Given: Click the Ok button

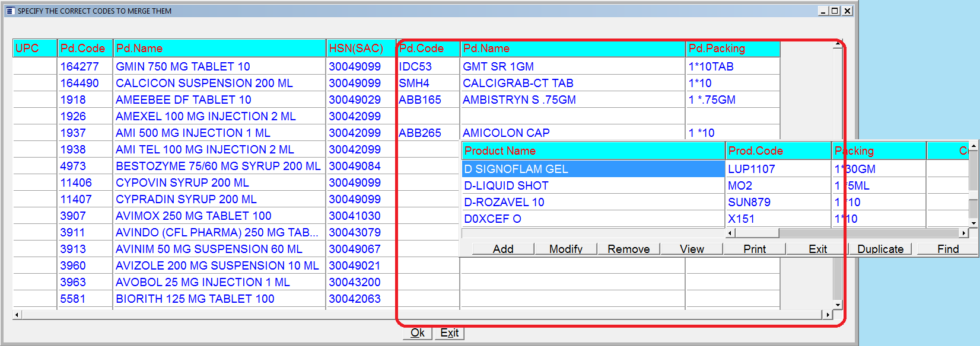Looking at the screenshot, I should [x=418, y=333].
